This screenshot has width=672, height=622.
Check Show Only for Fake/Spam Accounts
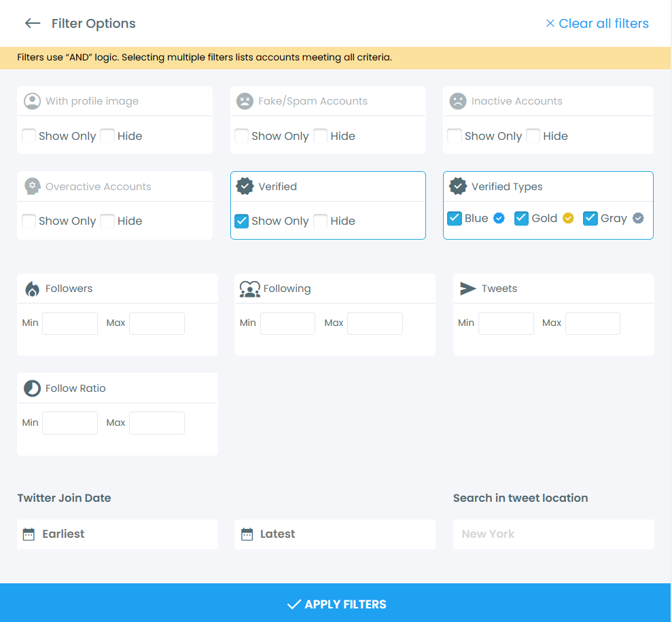(x=241, y=136)
